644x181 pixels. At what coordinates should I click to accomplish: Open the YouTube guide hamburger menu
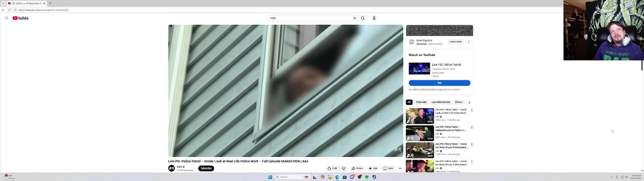7,18
